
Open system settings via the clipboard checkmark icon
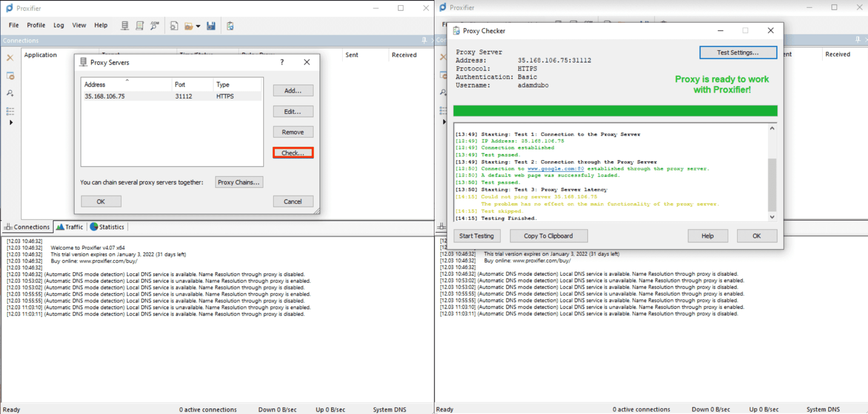point(230,25)
